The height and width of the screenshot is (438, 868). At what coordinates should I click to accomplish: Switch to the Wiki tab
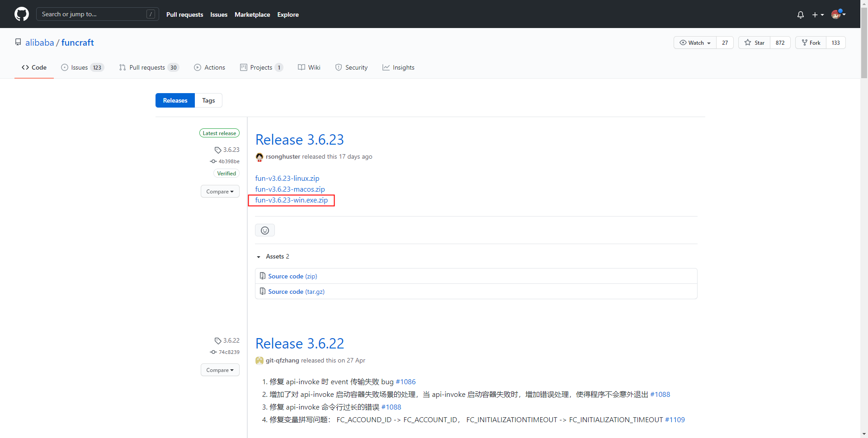309,67
